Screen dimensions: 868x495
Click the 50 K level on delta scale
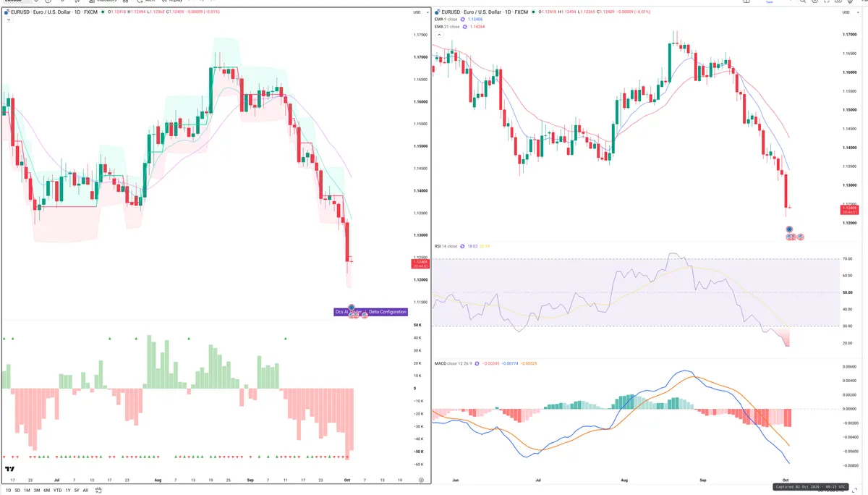coord(418,326)
